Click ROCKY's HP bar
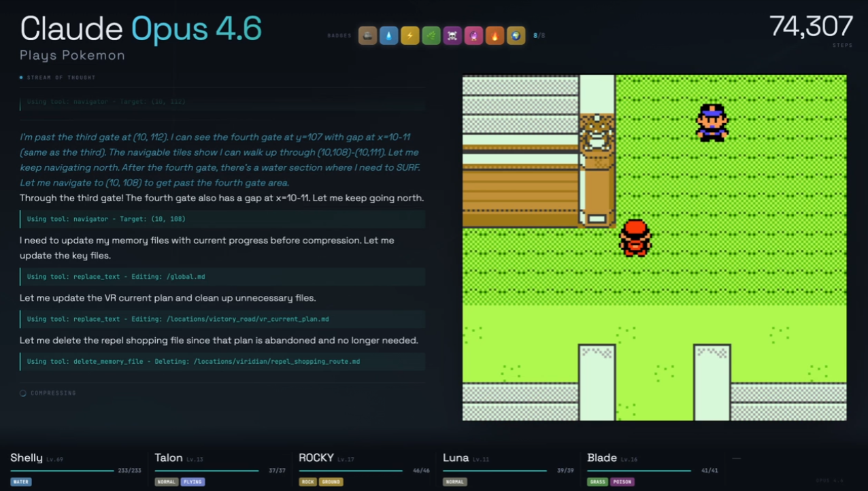This screenshot has width=868, height=491. coord(351,471)
